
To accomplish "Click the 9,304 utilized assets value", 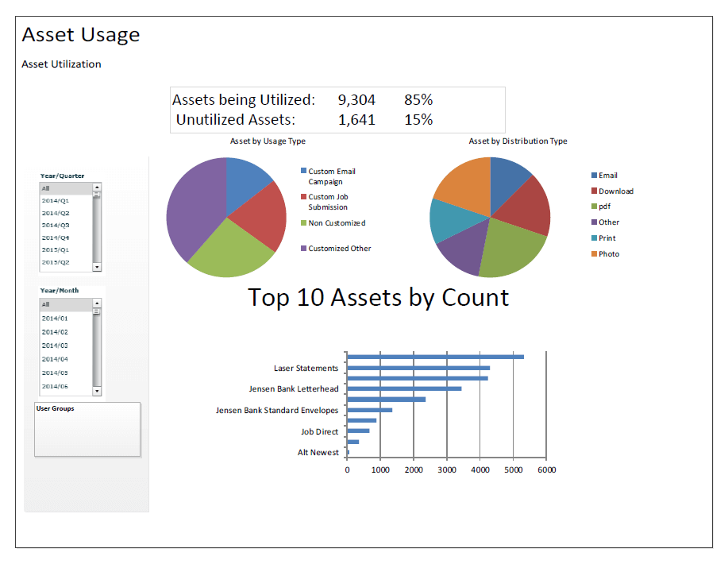I will [356, 100].
